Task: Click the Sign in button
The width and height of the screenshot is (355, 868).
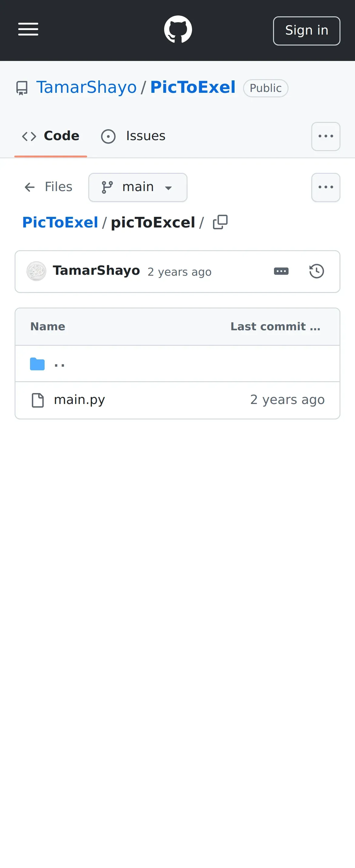Action: (306, 31)
